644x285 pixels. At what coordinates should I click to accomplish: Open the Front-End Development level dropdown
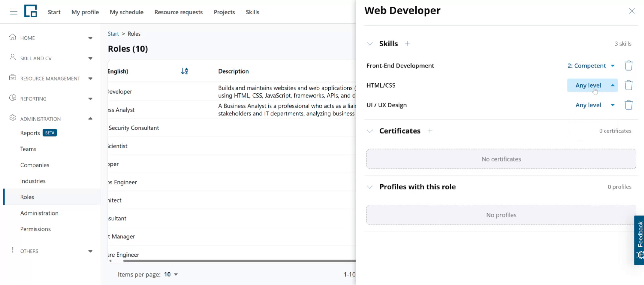pyautogui.click(x=591, y=66)
